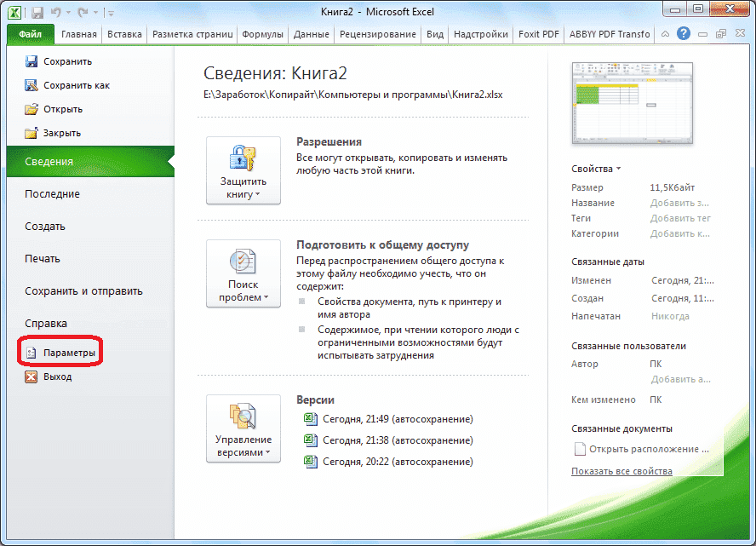Viewport: 756px width, 546px height.
Task: Click the blue Help question mark icon
Action: (683, 32)
